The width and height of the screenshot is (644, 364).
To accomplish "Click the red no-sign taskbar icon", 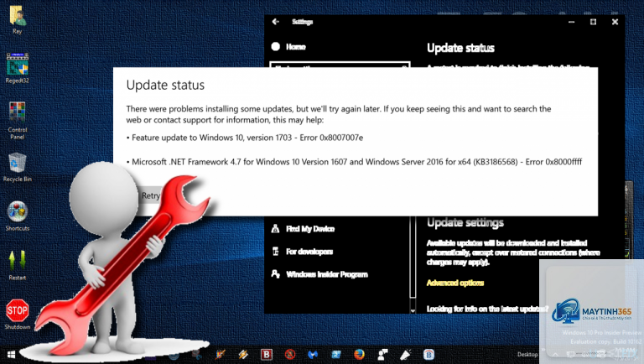I will [x=290, y=354].
